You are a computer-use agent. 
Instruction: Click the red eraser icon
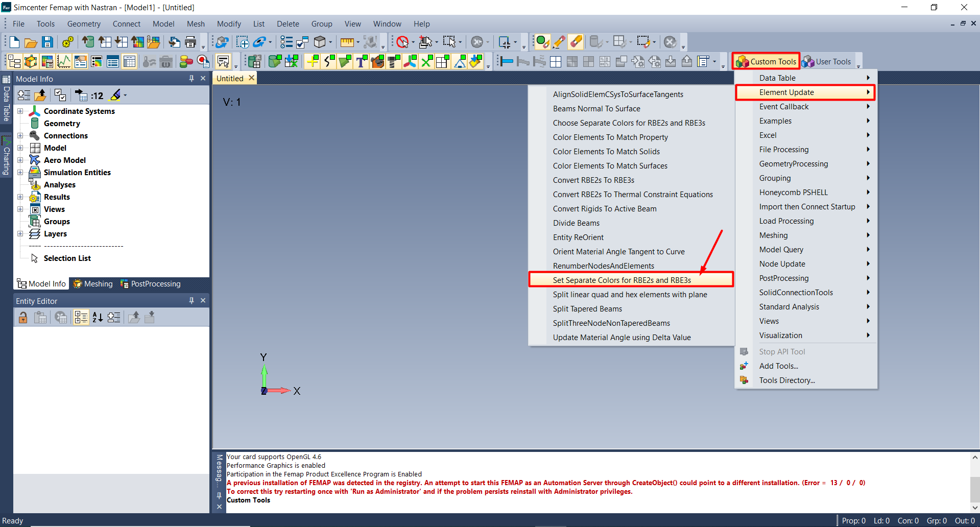[x=576, y=42]
